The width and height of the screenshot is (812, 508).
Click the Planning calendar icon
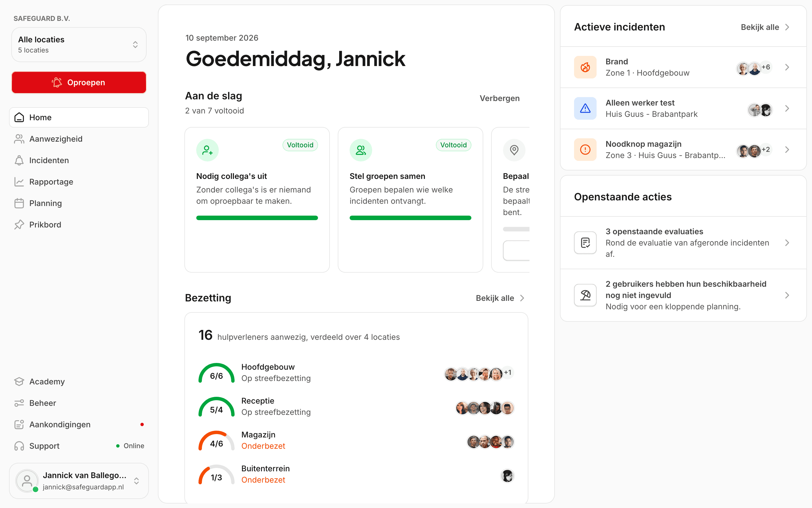[19, 203]
